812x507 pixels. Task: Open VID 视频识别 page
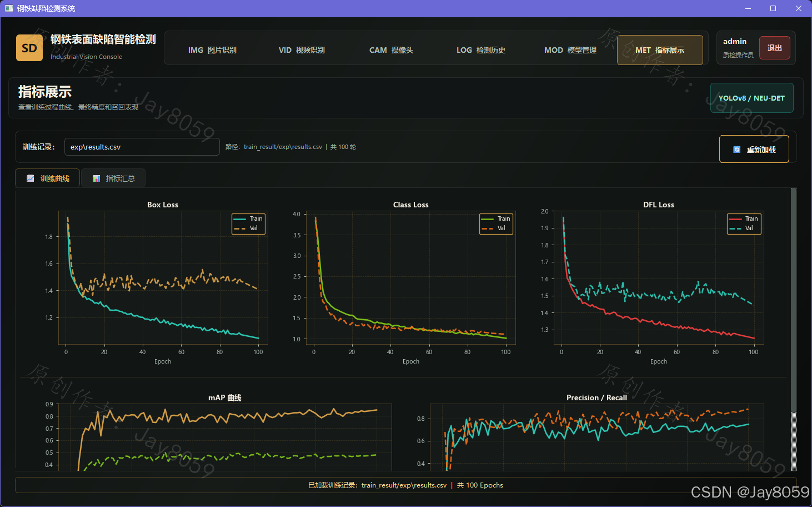302,50
